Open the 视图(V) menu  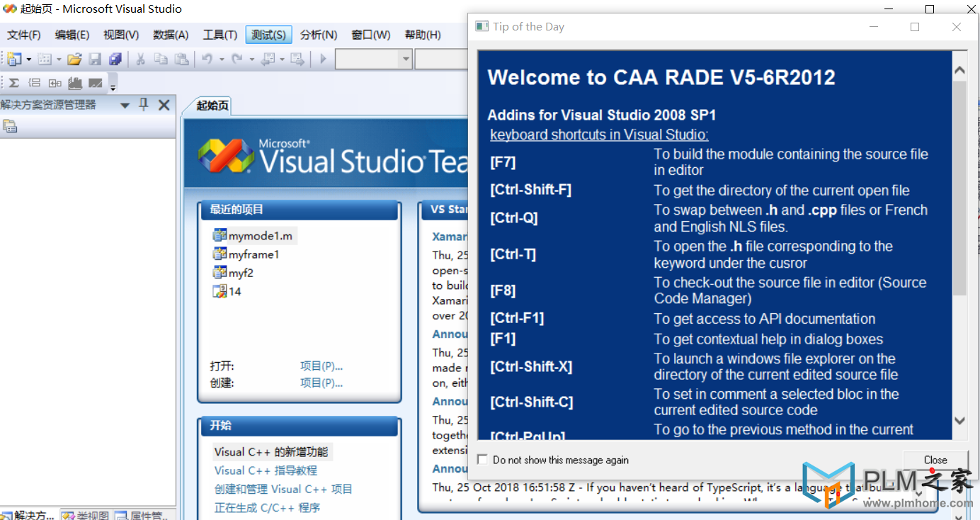[x=121, y=35]
